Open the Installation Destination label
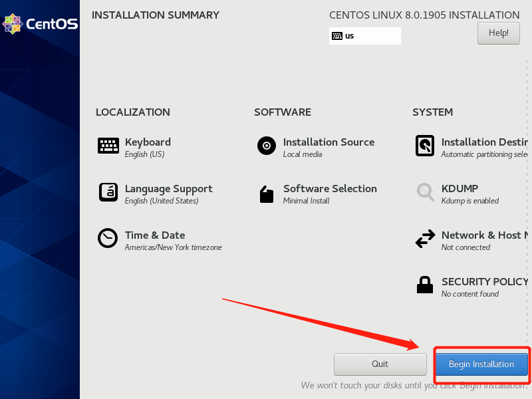Screen dimensions: 532x399 (485, 142)
